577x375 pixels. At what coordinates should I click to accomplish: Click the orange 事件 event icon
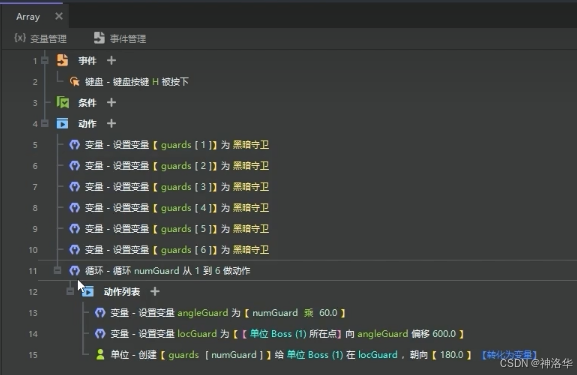[x=62, y=60]
